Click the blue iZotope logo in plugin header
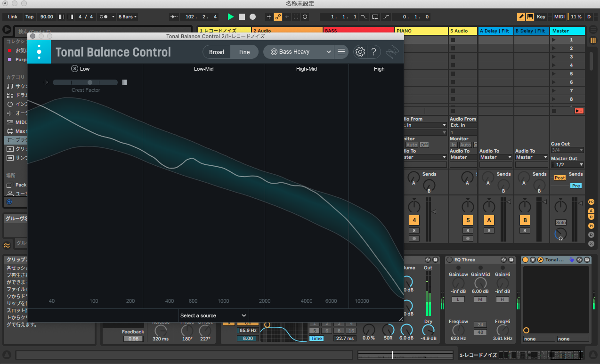 pyautogui.click(x=39, y=51)
